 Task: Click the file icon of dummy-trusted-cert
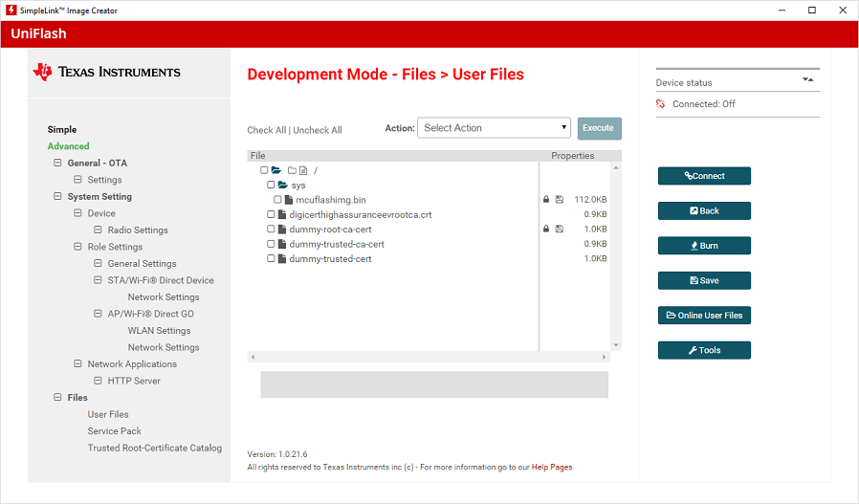pyautogui.click(x=282, y=259)
